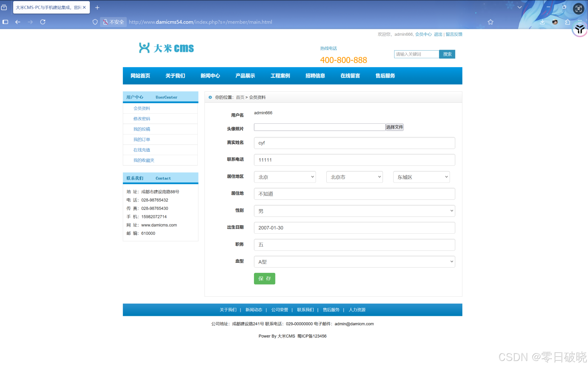Expand the 血型 blood type dropdown
Image resolution: width=588 pixels, height=367 pixels.
pyautogui.click(x=354, y=262)
